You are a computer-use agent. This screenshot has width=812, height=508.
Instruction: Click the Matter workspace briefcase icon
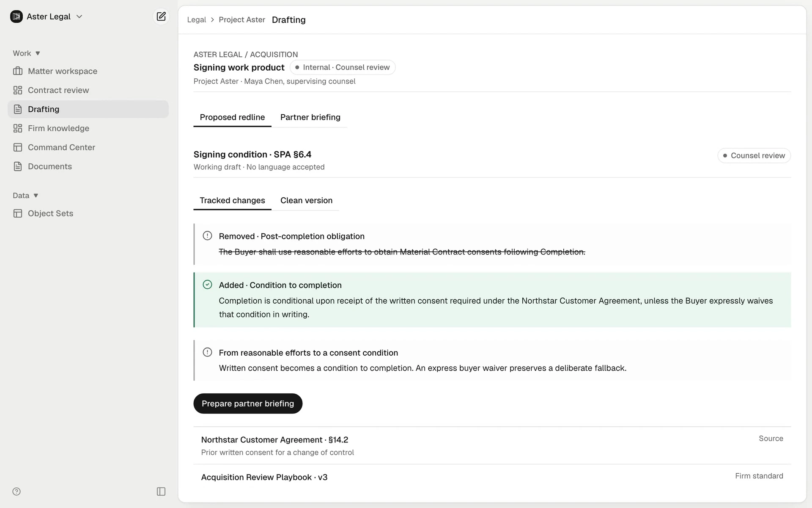18,71
